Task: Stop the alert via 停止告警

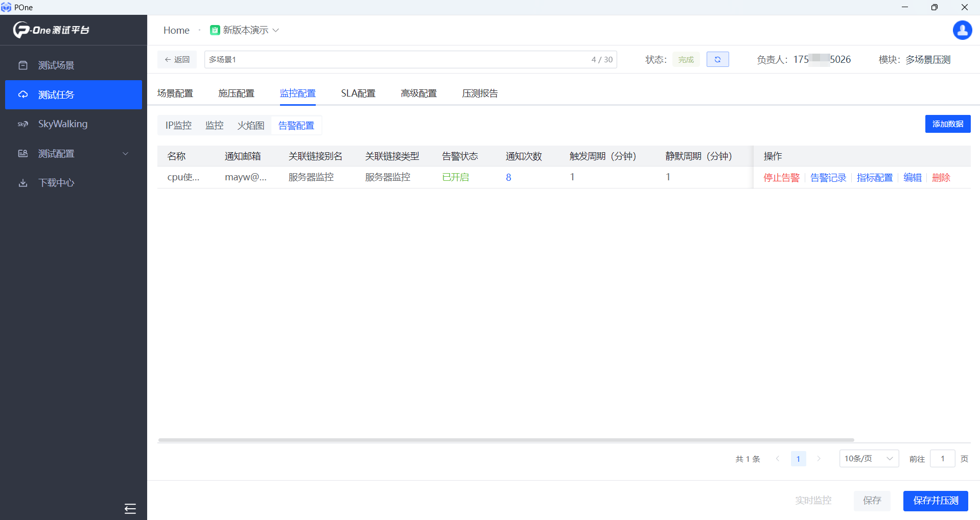Action: click(781, 178)
